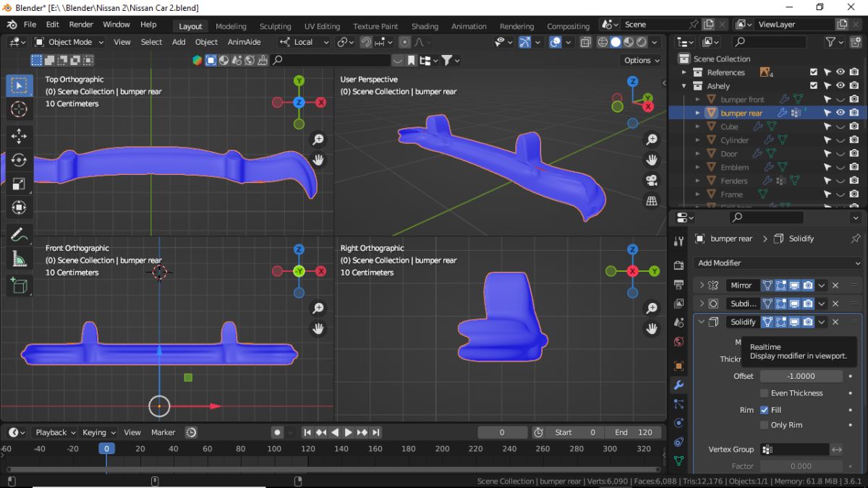
Task: Open the timeline Marker menu
Action: click(x=163, y=432)
